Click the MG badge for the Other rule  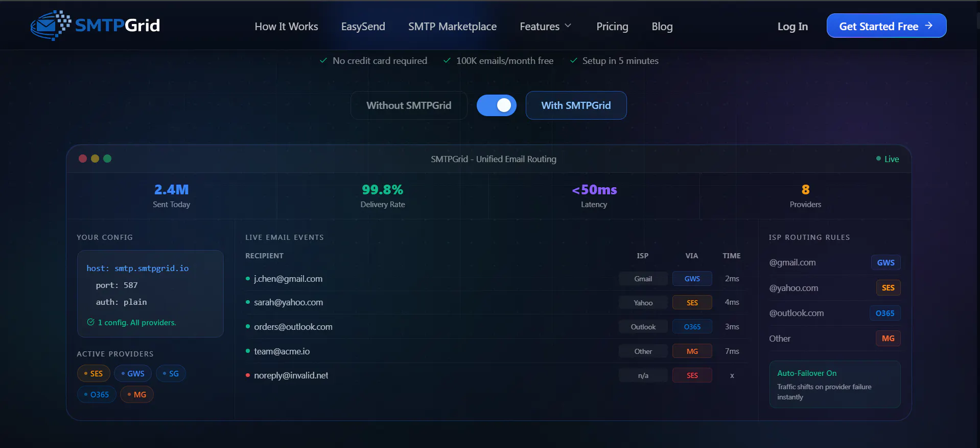[888, 338]
